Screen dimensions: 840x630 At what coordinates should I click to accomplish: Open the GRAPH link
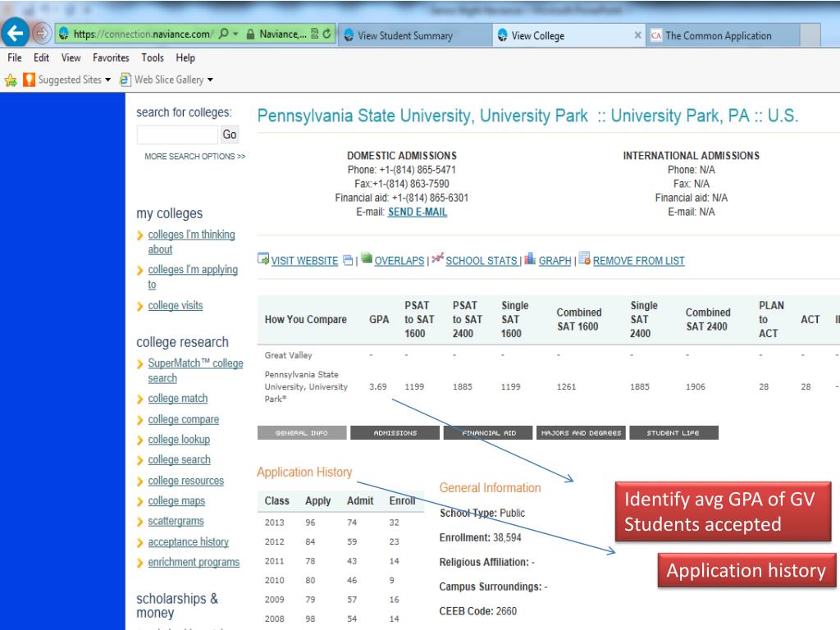coord(555,261)
